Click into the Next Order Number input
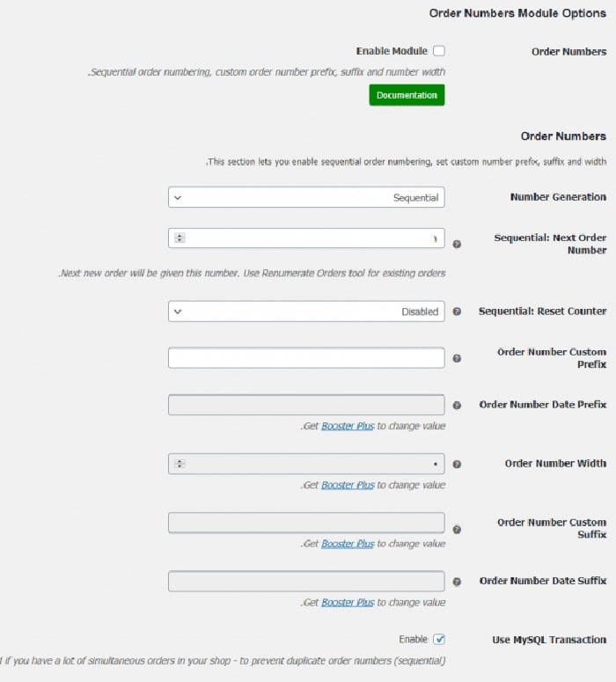 pyautogui.click(x=312, y=238)
